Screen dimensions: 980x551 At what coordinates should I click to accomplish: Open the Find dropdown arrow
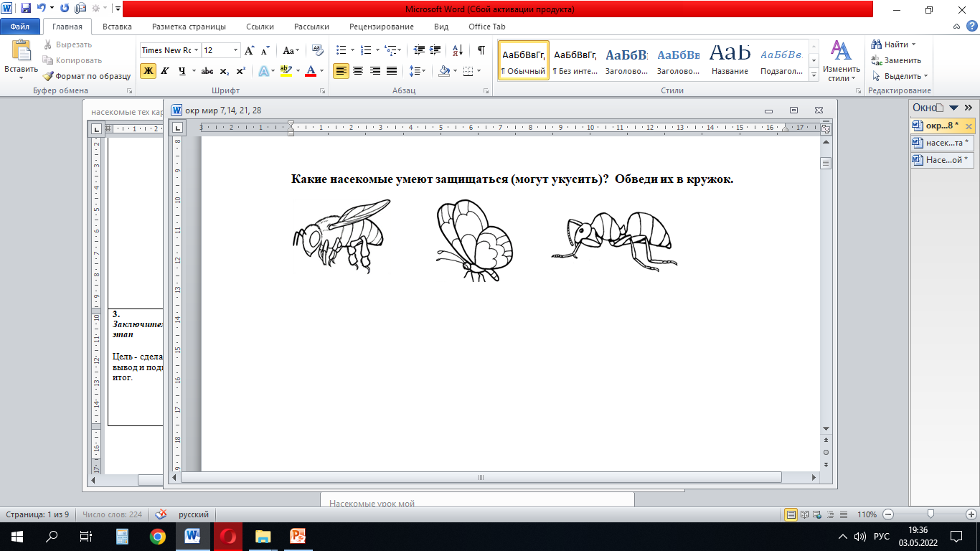pyautogui.click(x=913, y=44)
